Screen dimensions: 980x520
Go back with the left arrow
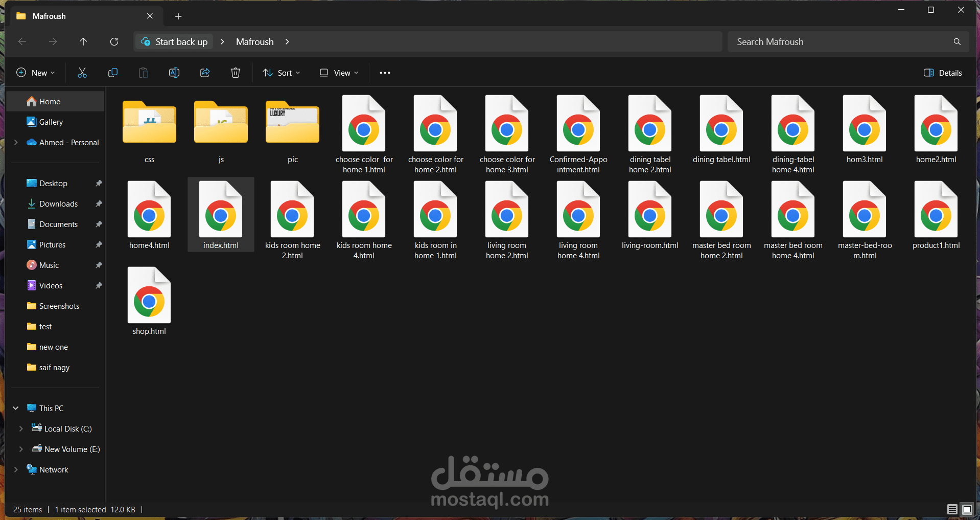coord(22,41)
